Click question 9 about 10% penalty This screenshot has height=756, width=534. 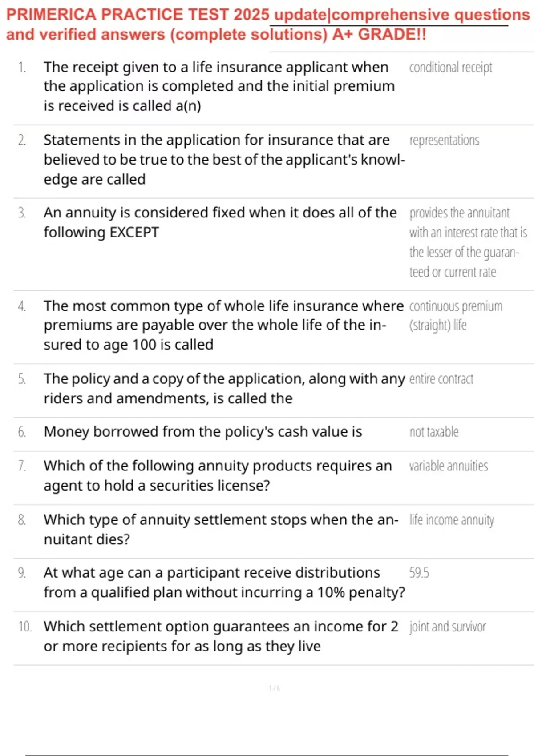[x=224, y=583]
